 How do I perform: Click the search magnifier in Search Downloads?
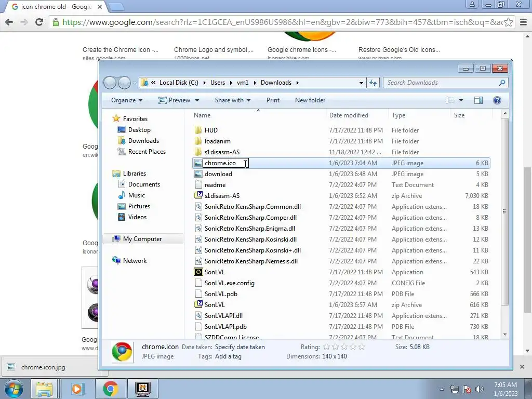point(502,83)
